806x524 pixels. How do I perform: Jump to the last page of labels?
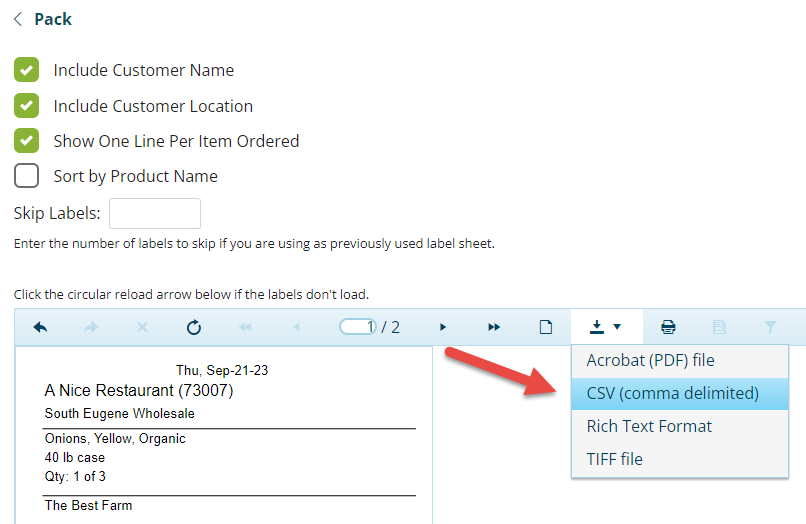pyautogui.click(x=494, y=327)
